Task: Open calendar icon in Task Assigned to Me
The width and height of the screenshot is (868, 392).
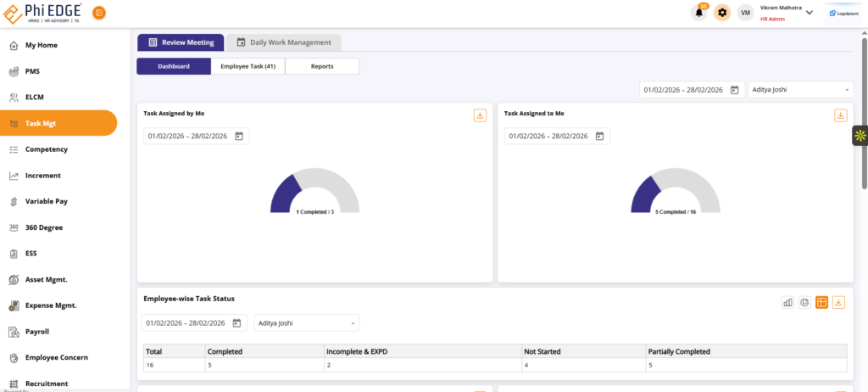Action: click(599, 136)
